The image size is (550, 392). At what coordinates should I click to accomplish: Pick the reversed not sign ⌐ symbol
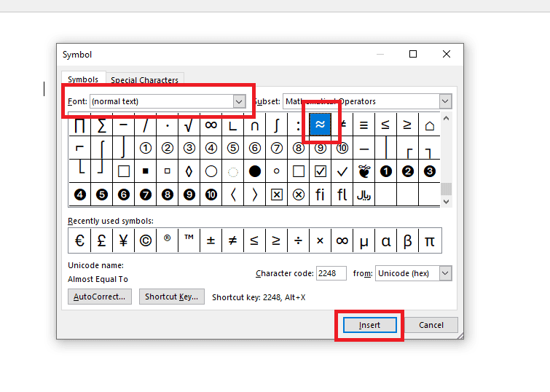(79, 148)
